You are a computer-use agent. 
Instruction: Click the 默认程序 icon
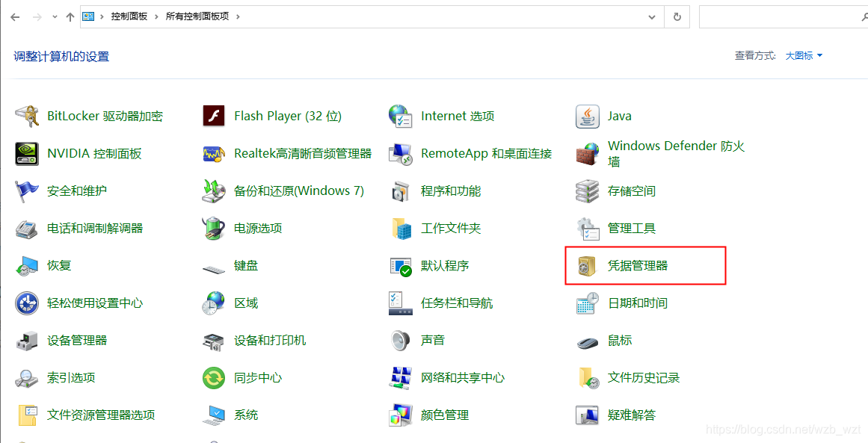point(400,266)
